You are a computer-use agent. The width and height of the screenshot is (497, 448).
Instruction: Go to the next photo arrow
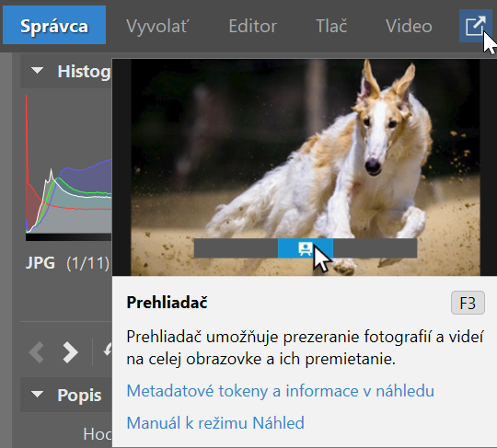pos(70,351)
